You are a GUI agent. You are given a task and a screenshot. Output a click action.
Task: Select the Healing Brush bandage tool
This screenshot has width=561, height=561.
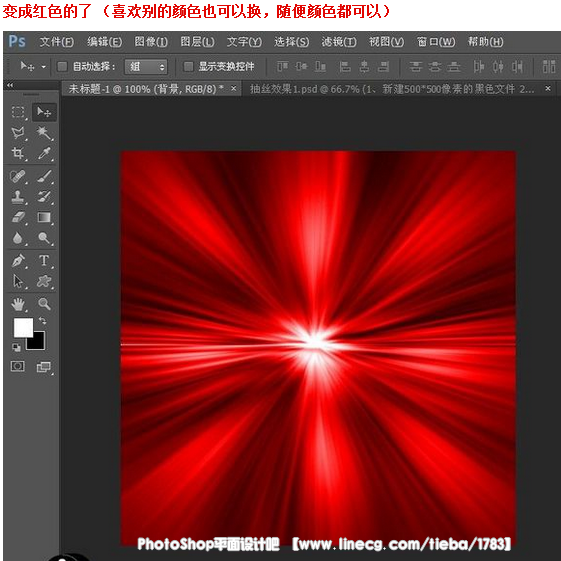point(18,176)
